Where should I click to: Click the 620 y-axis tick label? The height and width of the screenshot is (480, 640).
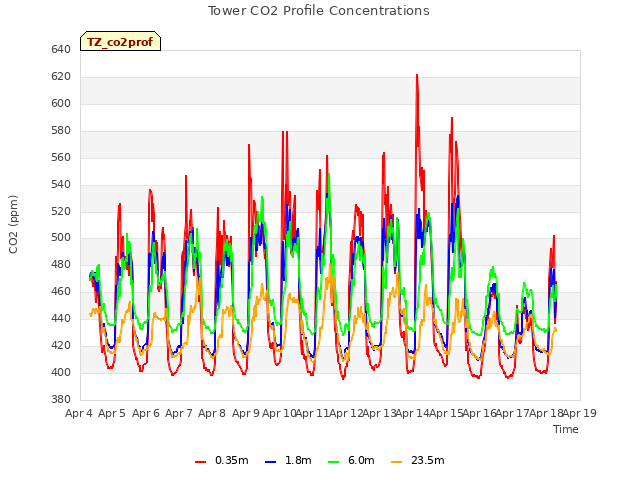(x=61, y=76)
